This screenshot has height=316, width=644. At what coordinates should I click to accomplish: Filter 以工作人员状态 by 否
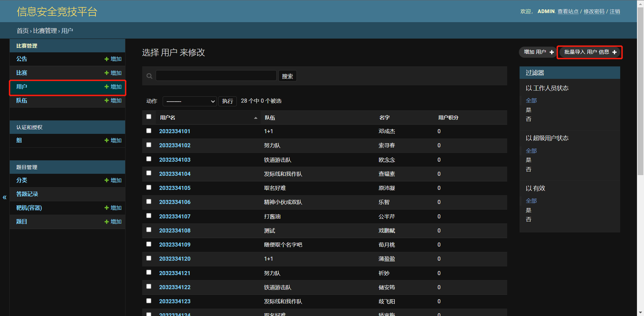[529, 119]
